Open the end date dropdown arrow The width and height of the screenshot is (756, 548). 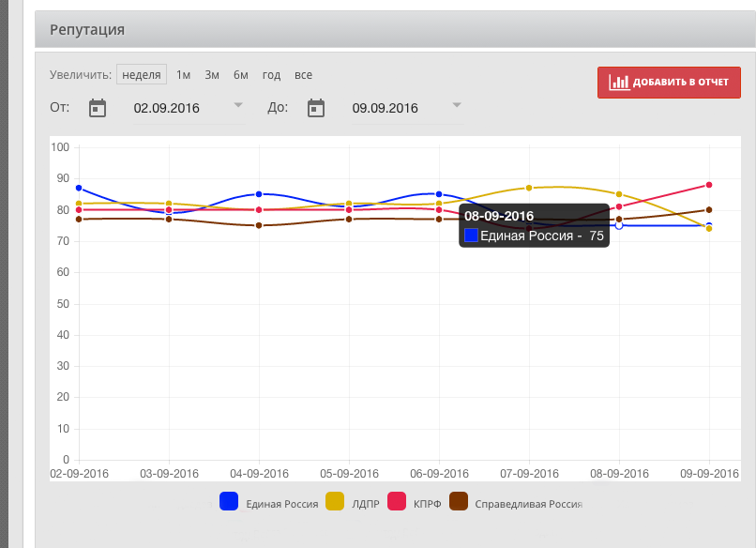click(x=457, y=104)
